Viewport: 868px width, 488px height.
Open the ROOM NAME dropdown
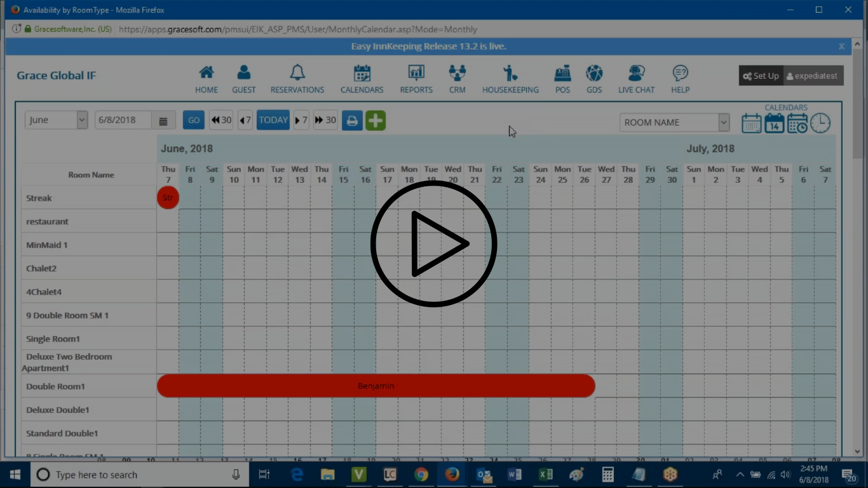click(x=674, y=122)
